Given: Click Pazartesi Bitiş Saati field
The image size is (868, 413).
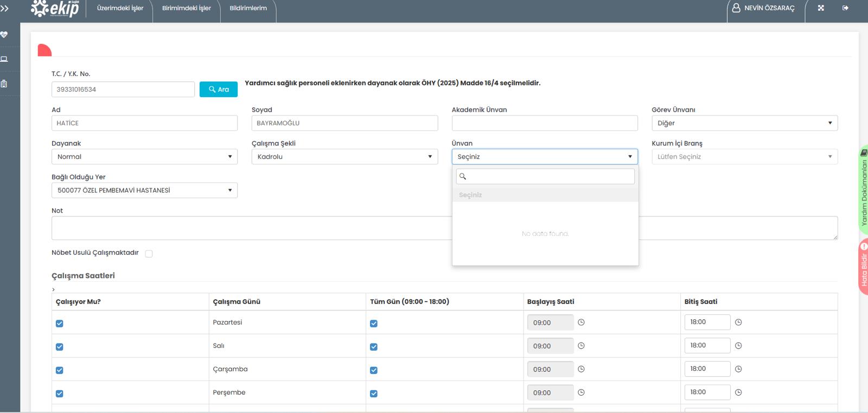Looking at the screenshot, I should (x=707, y=322).
